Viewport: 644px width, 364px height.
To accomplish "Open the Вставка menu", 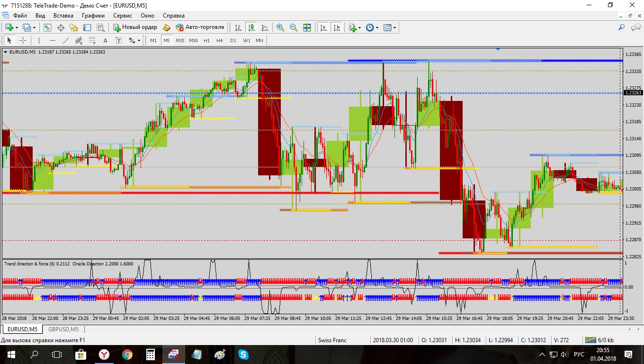I will point(63,15).
